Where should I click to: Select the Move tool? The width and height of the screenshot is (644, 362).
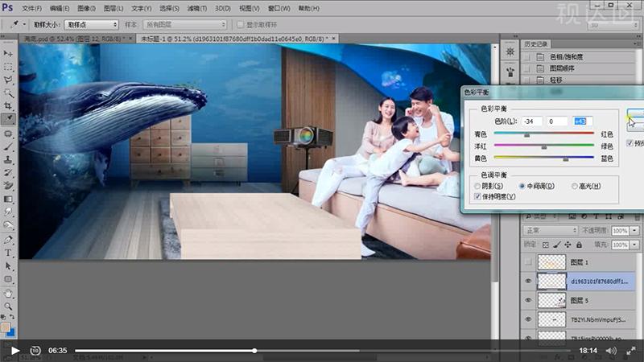click(x=8, y=53)
